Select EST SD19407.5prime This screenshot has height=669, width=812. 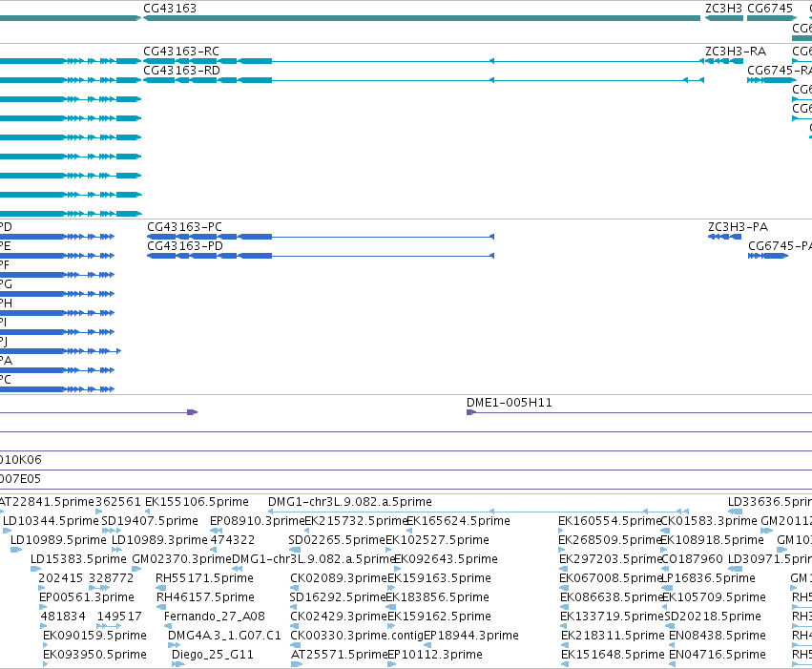tap(150, 521)
